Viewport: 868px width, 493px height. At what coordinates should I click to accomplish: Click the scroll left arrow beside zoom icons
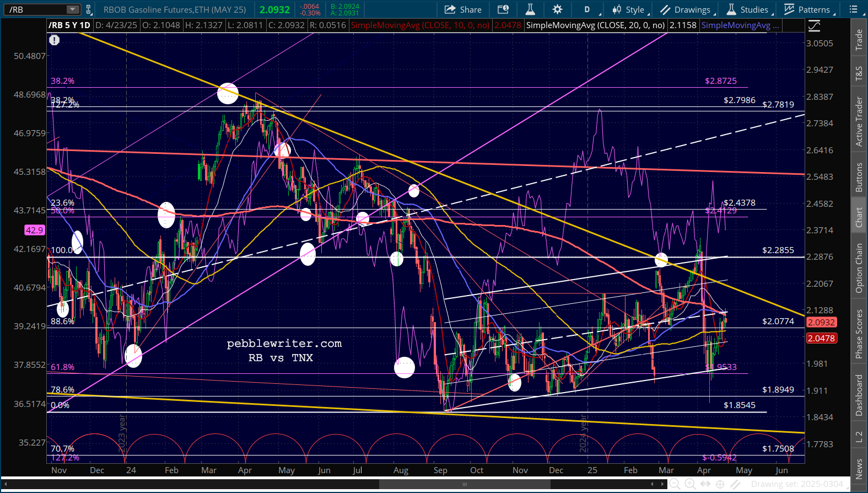653,484
